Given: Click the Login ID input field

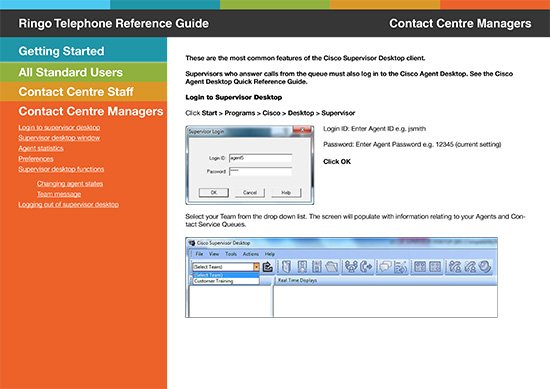Looking at the screenshot, I should [x=260, y=158].
